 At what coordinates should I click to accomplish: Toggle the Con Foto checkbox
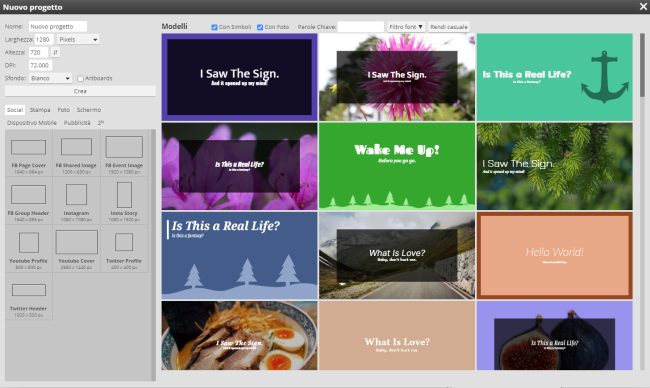pos(260,27)
